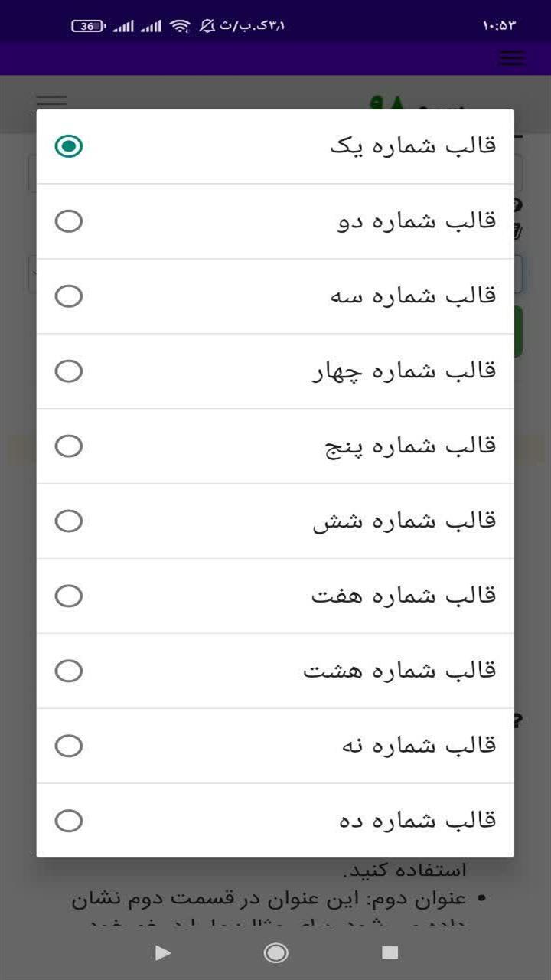Screen dimensions: 551x980
Task: Choose radio button for قالب شماره چهار
Action: [x=69, y=371]
